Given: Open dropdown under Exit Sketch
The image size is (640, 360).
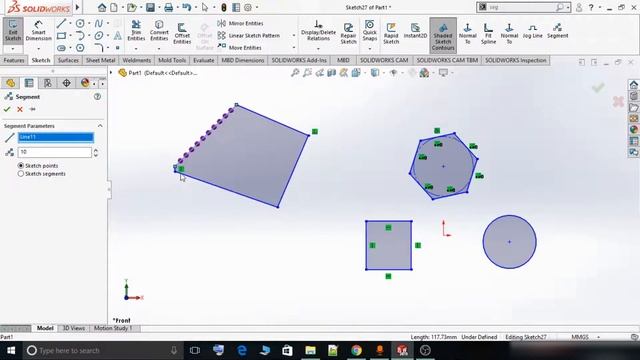Looking at the screenshot, I should [13, 49].
